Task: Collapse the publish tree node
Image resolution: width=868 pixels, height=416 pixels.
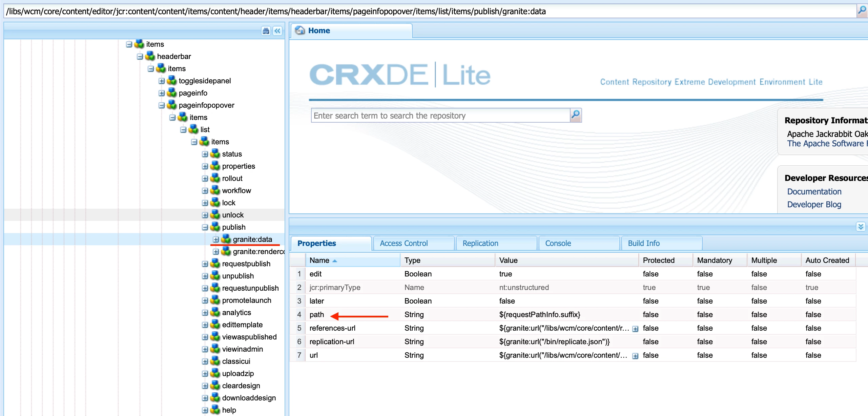Action: (205, 227)
